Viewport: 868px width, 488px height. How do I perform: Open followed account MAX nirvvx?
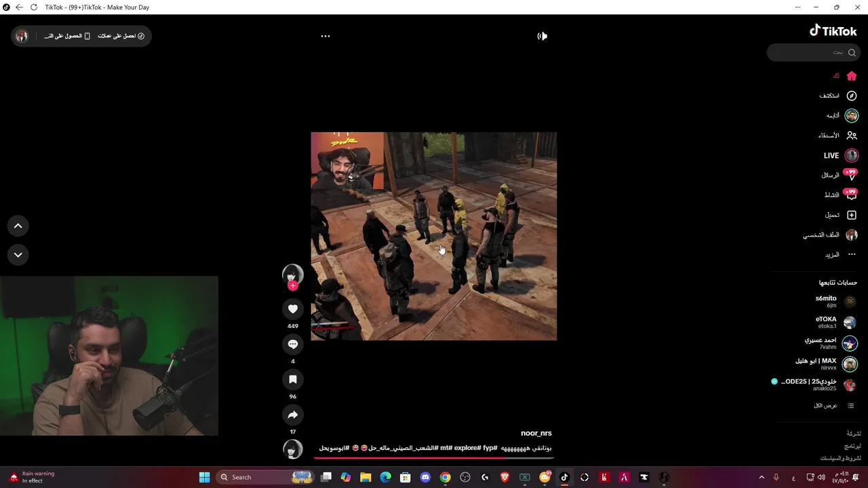[x=826, y=365]
